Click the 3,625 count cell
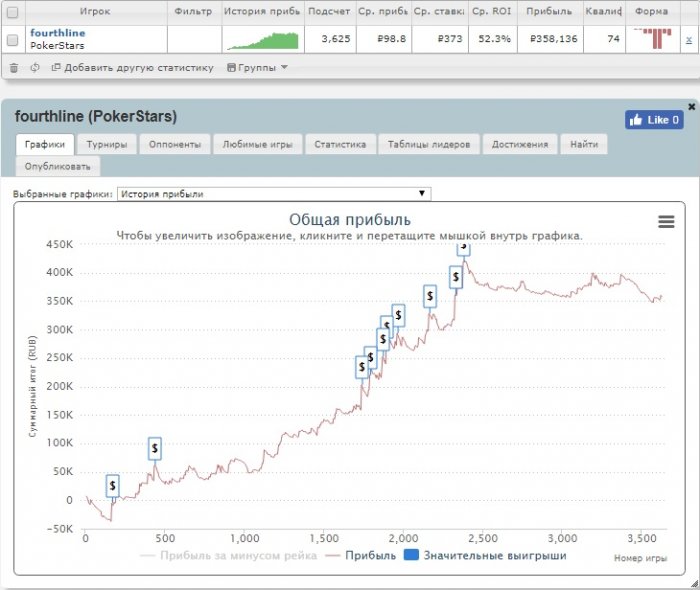The height and width of the screenshot is (590, 700). pos(330,39)
